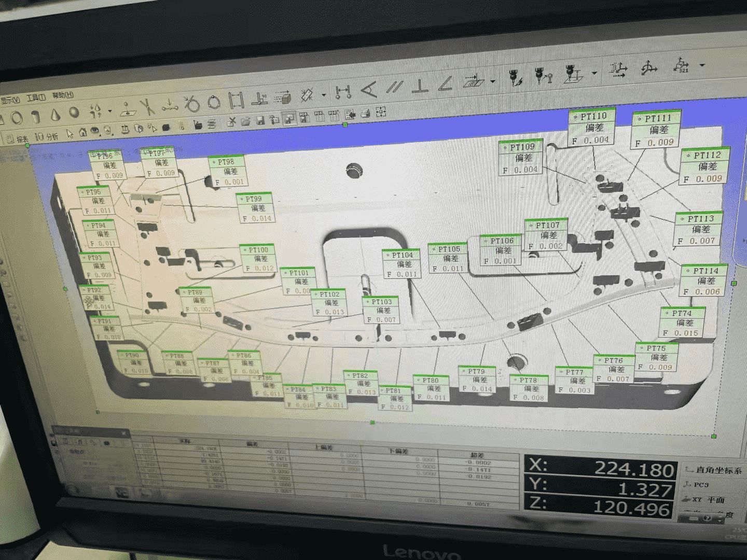Select the tangent circle construction tool
The height and width of the screenshot is (560, 747).
[191, 103]
